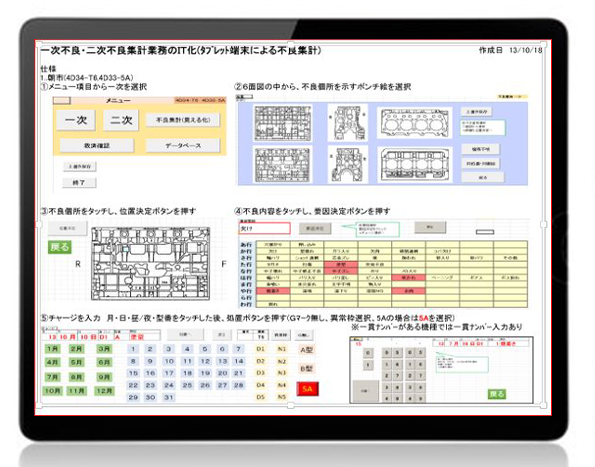The width and height of the screenshot is (595, 467).
Task: Select the 10月 month button
Action: 52,390
